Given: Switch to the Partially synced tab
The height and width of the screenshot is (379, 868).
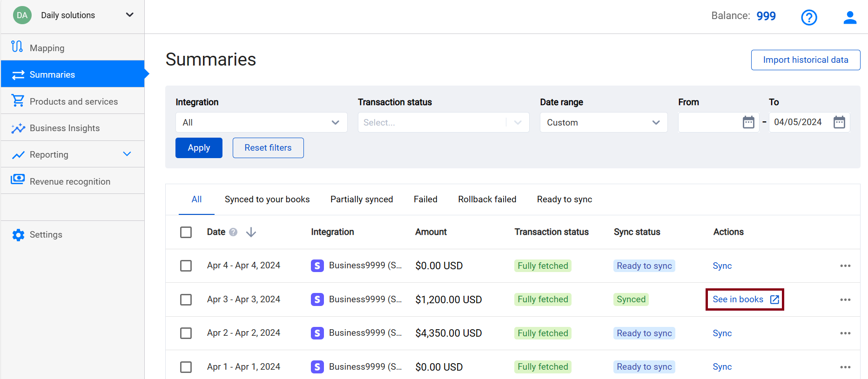Looking at the screenshot, I should tap(362, 199).
